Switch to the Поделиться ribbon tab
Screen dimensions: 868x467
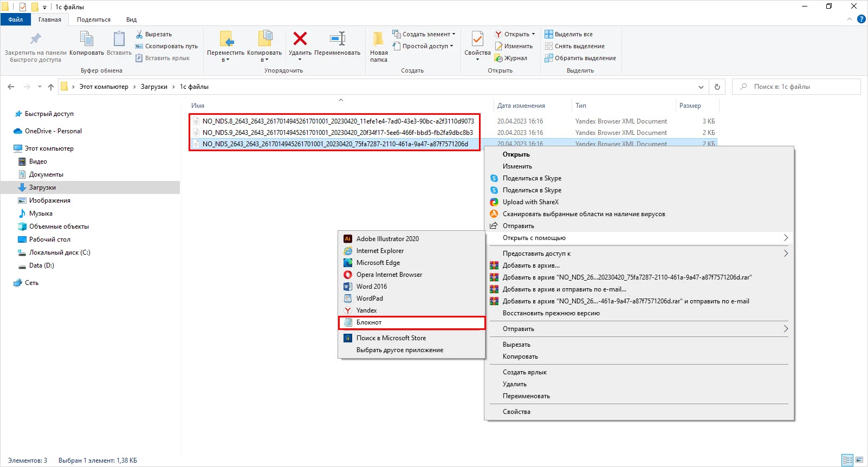(94, 20)
